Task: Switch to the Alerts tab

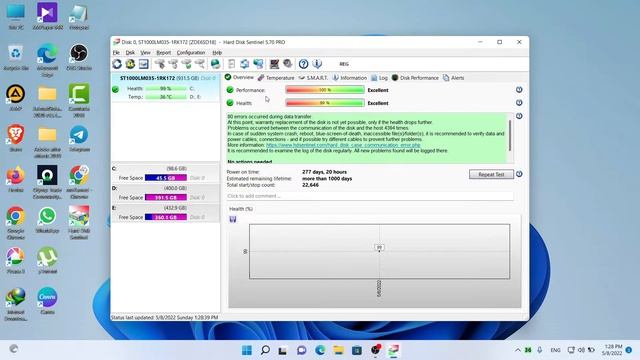Action: coord(453,78)
